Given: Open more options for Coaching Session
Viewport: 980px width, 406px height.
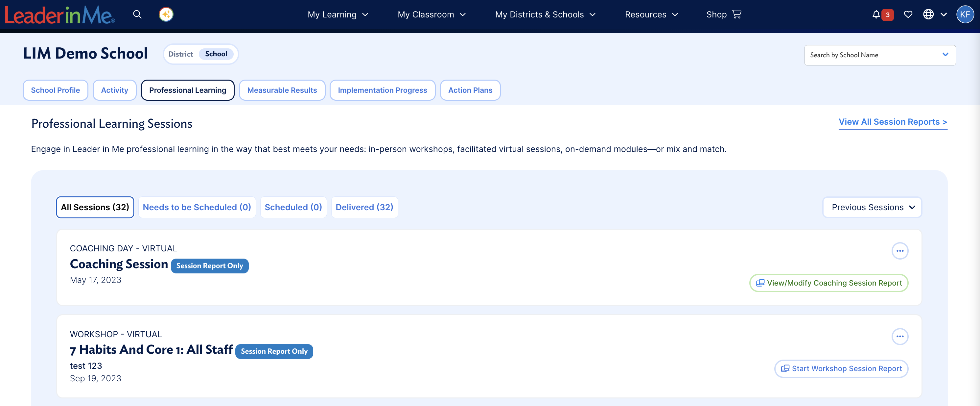Looking at the screenshot, I should click(900, 251).
